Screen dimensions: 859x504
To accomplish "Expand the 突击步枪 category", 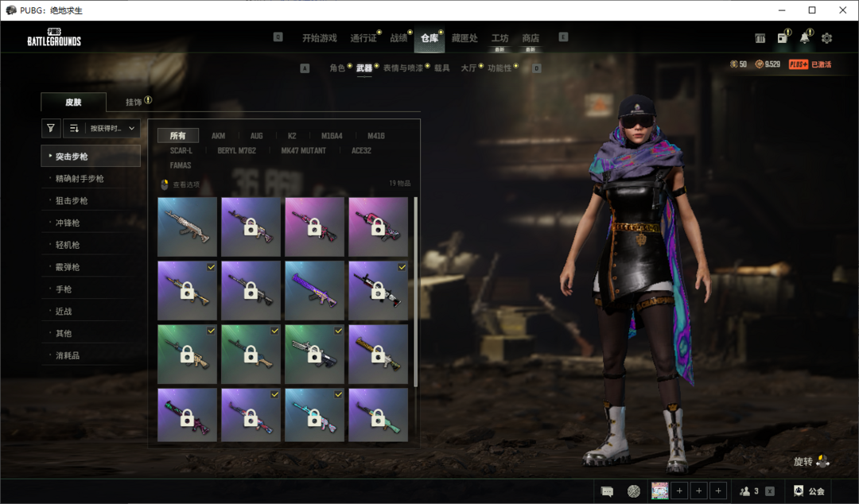I will (91, 156).
